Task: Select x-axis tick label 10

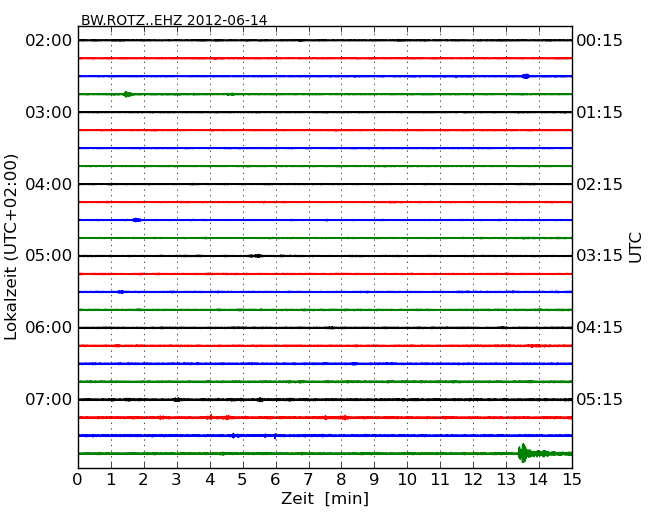Action: pos(407,479)
